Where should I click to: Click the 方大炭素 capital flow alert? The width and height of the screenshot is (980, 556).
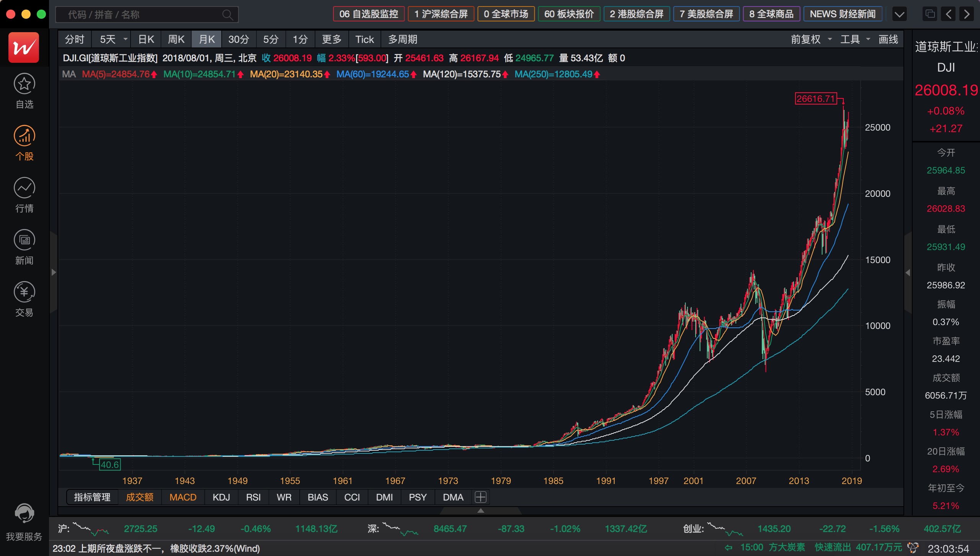point(788,548)
